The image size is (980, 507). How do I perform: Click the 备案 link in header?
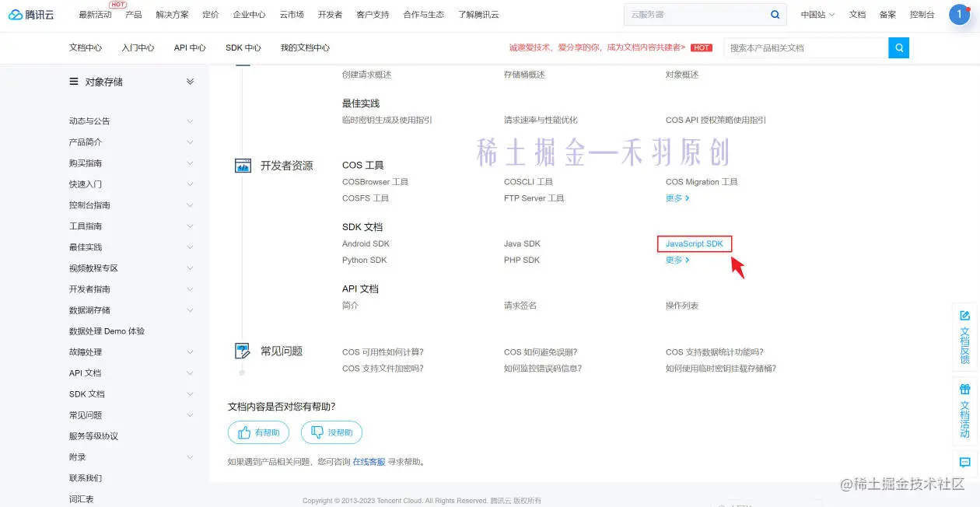pos(887,15)
